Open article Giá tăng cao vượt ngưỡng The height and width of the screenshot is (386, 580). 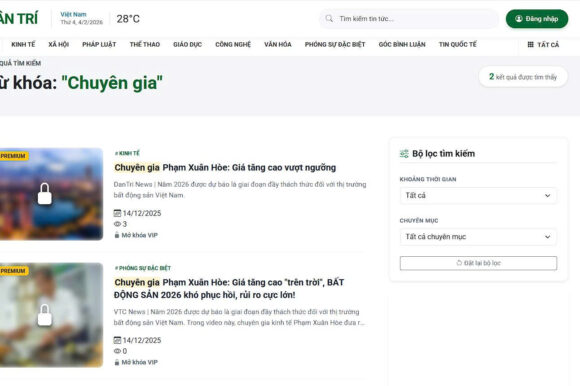(225, 167)
